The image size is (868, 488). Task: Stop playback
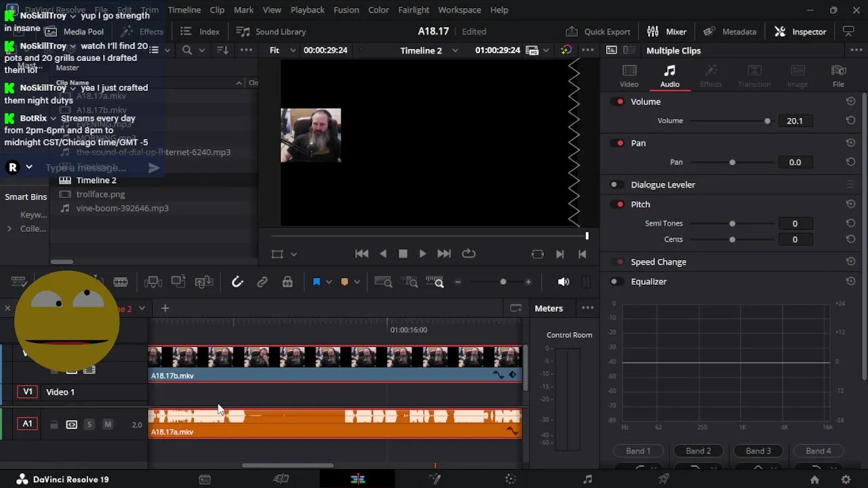403,253
